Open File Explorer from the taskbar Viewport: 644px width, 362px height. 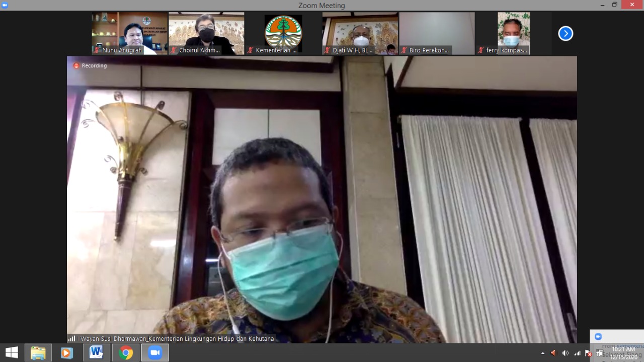(38, 352)
